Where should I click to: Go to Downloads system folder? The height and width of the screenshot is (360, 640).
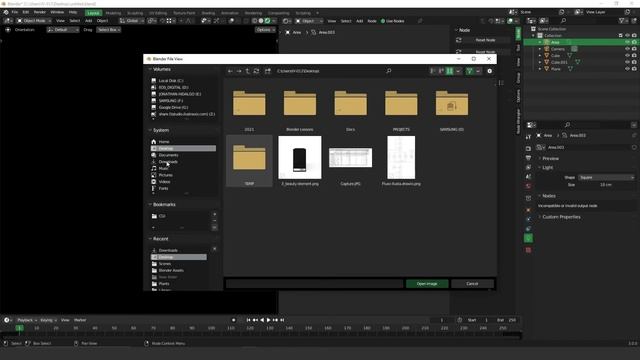click(x=183, y=162)
